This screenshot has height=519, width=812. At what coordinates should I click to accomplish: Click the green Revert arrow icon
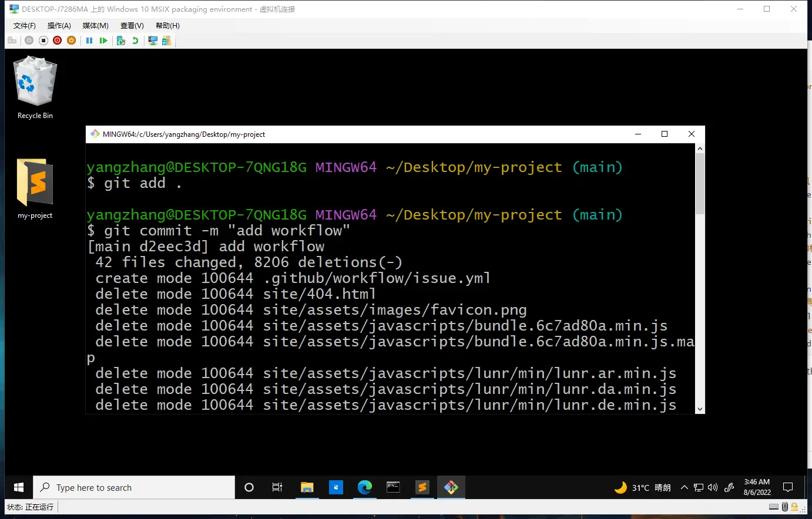pos(135,41)
